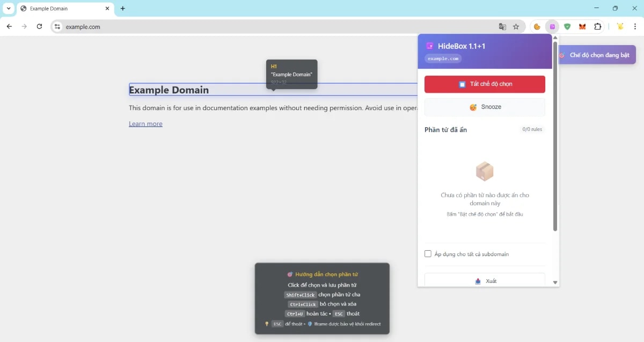Check the 'Áp dụng cho tất cả subdomain' checkbox

[x=428, y=253]
